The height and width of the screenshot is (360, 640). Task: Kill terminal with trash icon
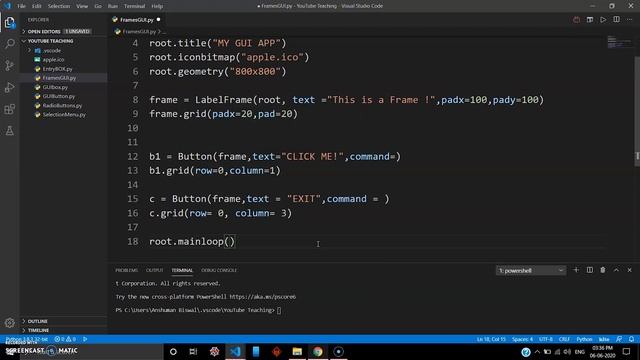[x=602, y=270]
